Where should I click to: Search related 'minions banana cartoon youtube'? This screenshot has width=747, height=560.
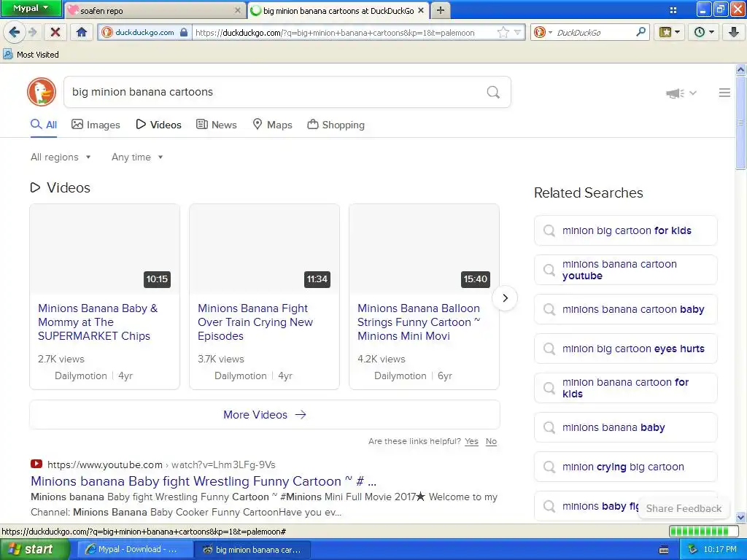coord(625,270)
